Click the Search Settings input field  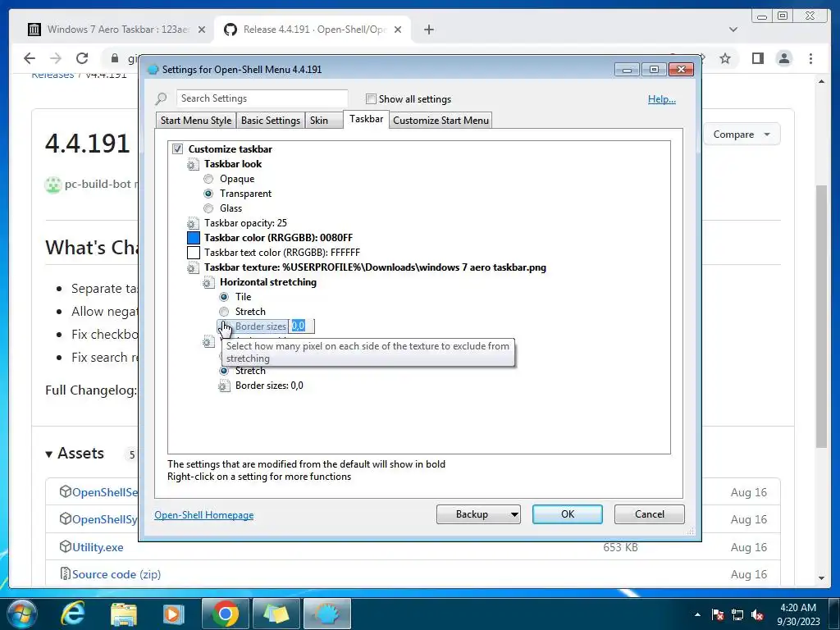coord(262,98)
